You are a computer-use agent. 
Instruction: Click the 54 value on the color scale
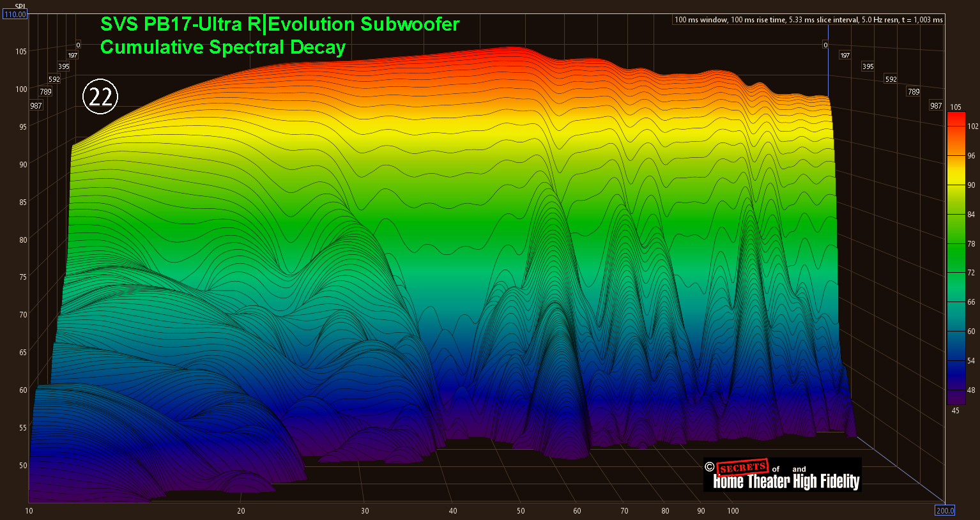tap(972, 361)
